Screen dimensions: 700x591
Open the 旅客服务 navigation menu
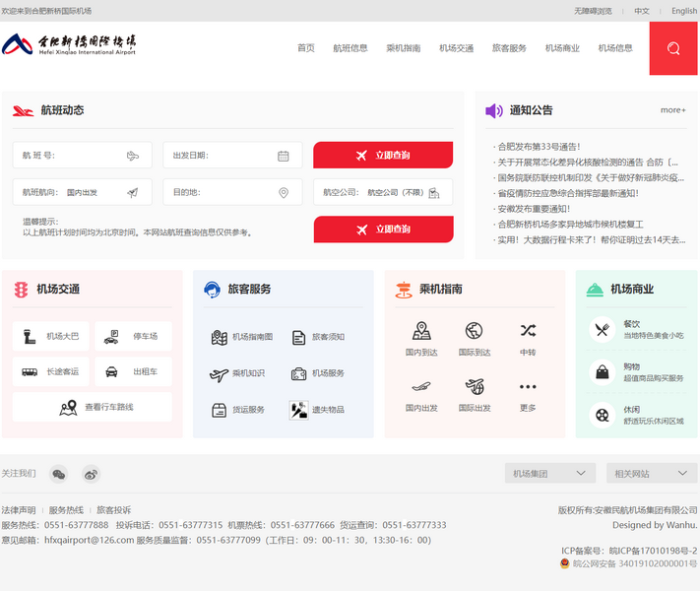click(x=509, y=48)
